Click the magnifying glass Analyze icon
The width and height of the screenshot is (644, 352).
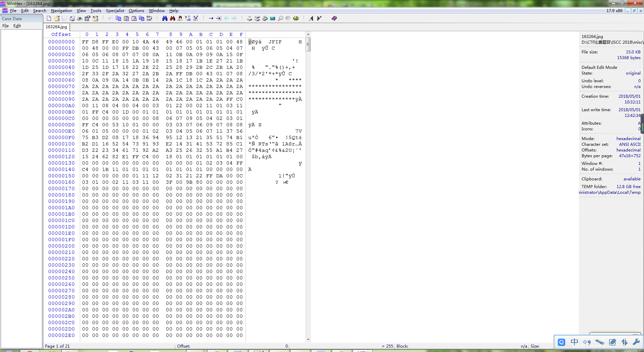coord(280,18)
